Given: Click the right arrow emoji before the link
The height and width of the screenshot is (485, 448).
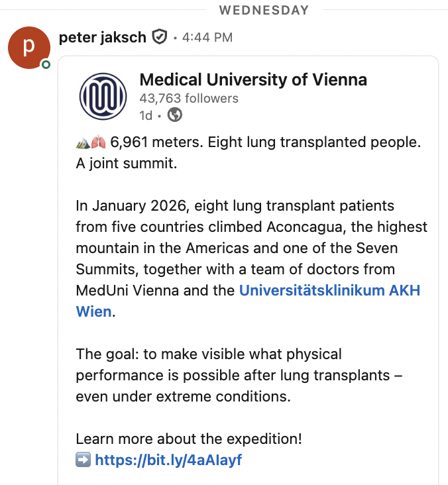Looking at the screenshot, I should pos(84,460).
